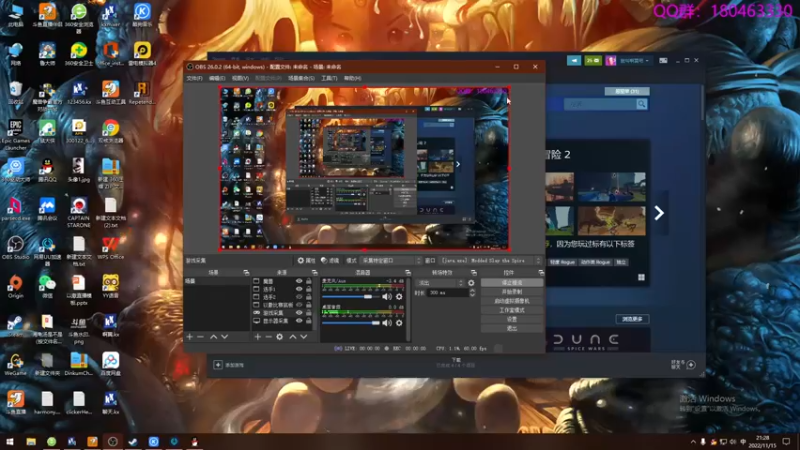Toggle visibility of 选手2 source

299,296
